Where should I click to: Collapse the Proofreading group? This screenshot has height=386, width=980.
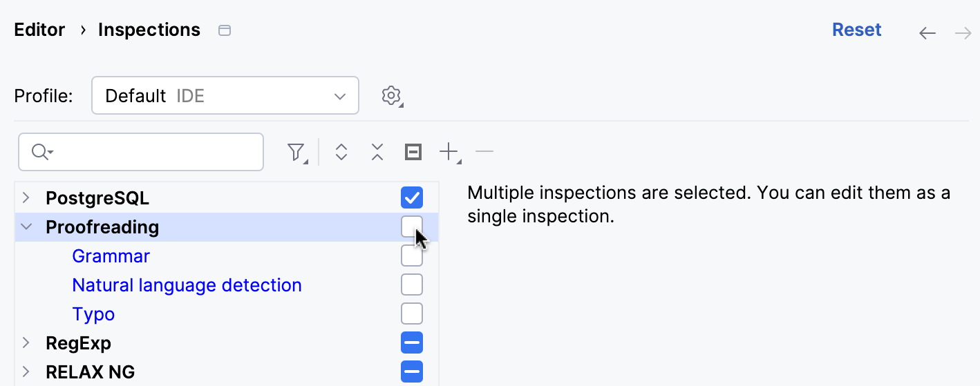[x=26, y=227]
